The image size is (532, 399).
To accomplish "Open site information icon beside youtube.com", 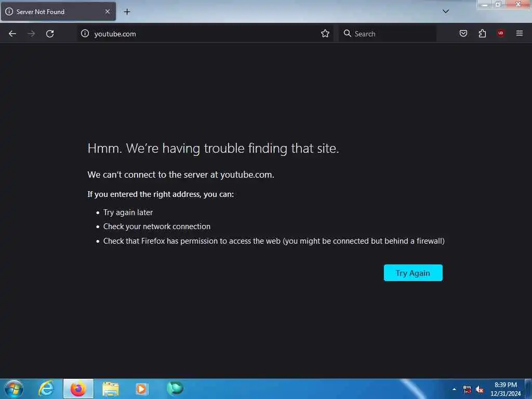I will 85,34.
